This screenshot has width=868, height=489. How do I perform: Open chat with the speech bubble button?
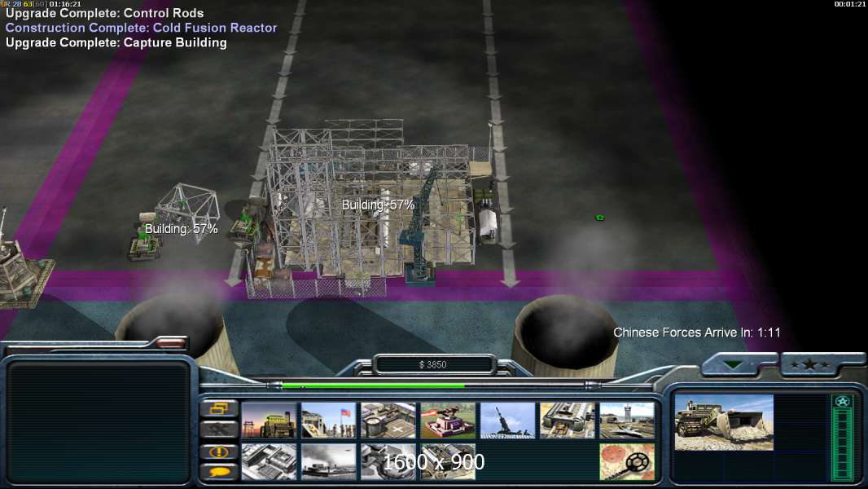tap(219, 472)
